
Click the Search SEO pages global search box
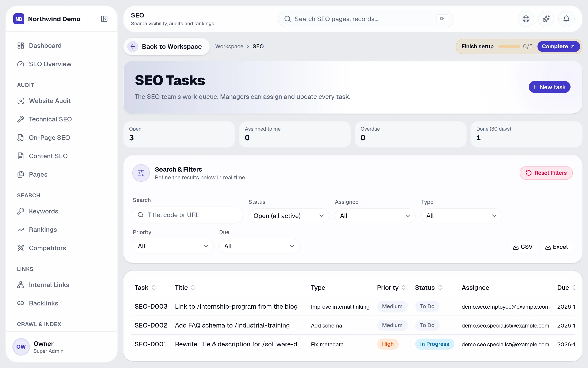[366, 19]
